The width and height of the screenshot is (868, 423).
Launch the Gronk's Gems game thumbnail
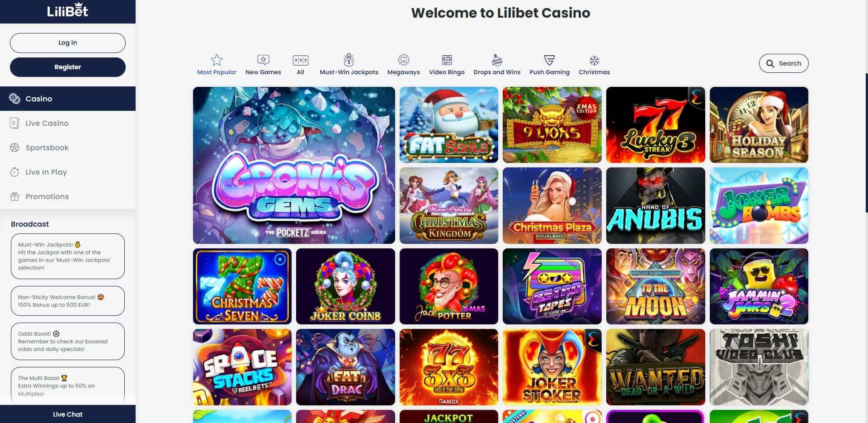[294, 165]
